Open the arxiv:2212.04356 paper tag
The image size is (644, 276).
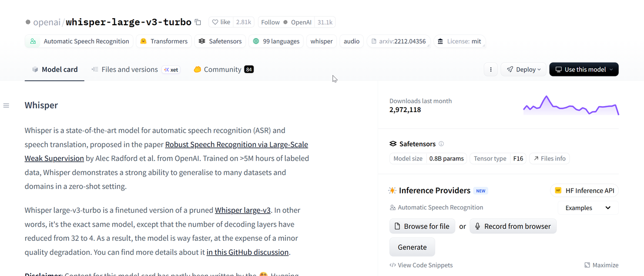pyautogui.click(x=398, y=41)
